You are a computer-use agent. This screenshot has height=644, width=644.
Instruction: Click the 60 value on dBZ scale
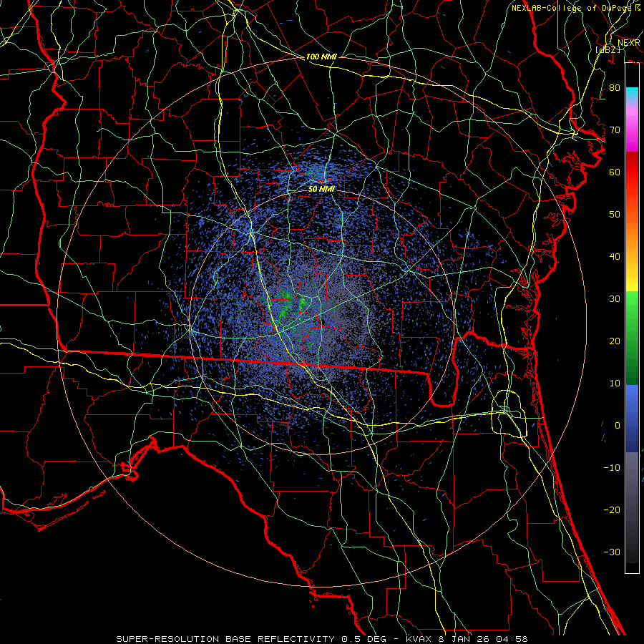615,172
